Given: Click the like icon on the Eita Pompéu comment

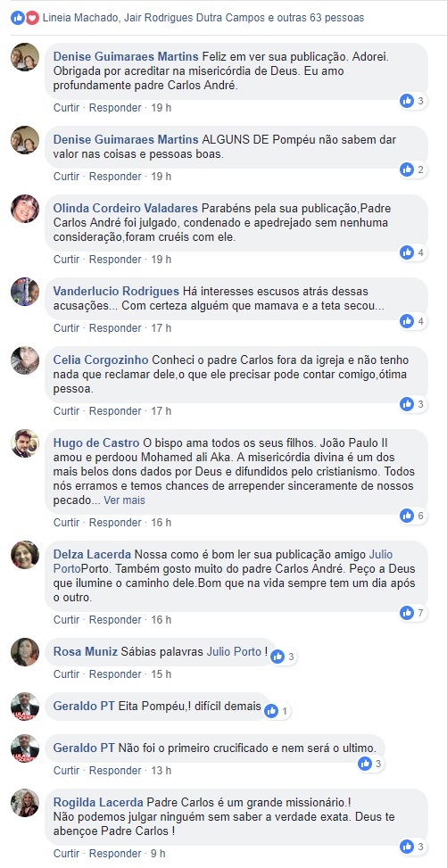Looking at the screenshot, I should pyautogui.click(x=271, y=711).
